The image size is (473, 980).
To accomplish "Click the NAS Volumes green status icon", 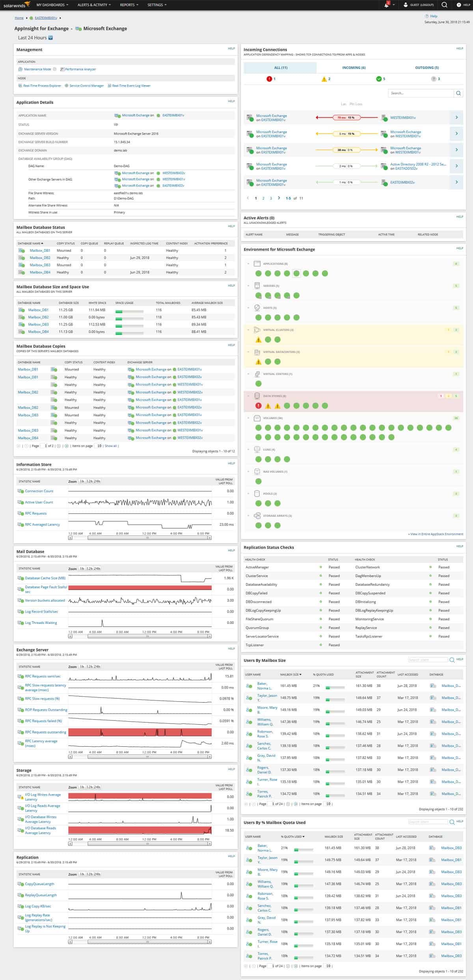I will (x=258, y=481).
